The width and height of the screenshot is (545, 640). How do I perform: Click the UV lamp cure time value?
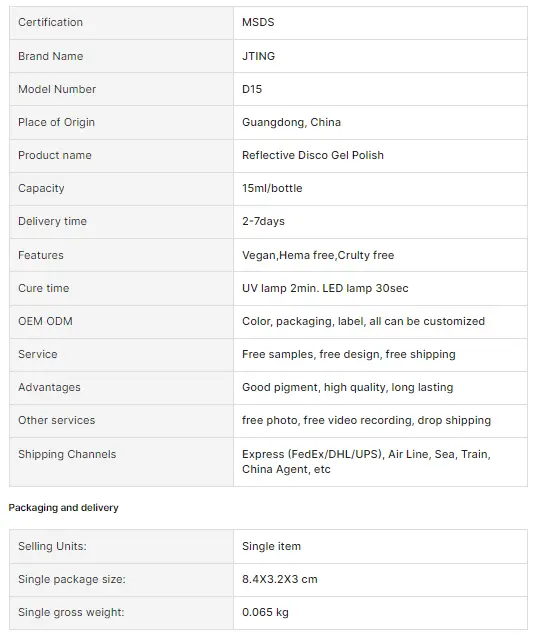coord(325,288)
